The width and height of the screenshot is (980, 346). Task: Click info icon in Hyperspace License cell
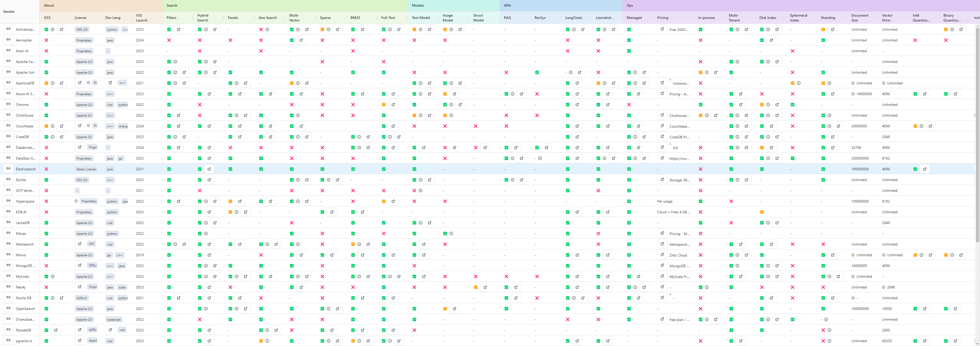(76, 201)
